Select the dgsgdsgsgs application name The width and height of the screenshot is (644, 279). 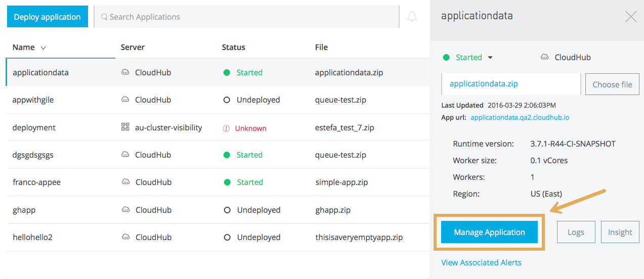click(33, 155)
